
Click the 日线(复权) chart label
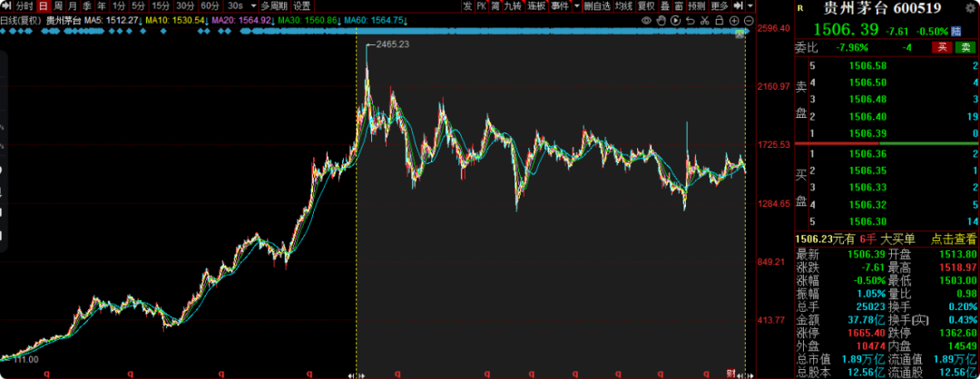click(x=22, y=21)
